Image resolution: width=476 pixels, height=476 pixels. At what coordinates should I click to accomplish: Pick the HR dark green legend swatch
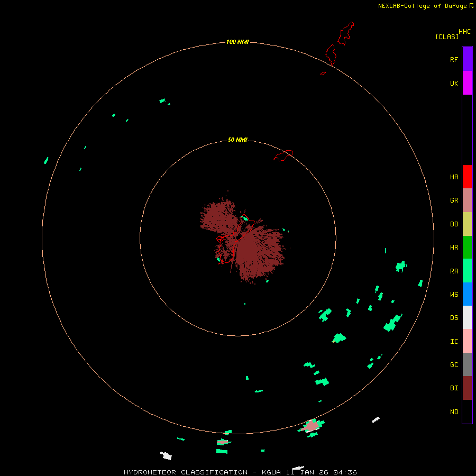pyautogui.click(x=467, y=248)
